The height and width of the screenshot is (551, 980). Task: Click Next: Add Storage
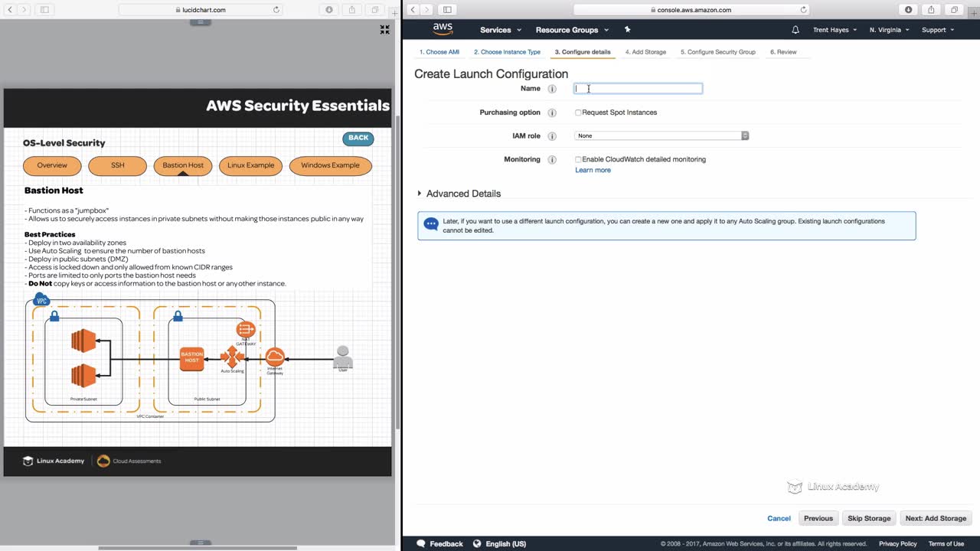tap(936, 518)
